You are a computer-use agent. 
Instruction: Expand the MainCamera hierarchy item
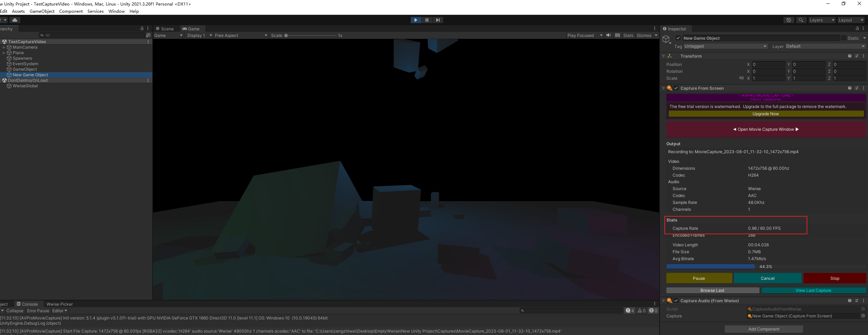[x=4, y=47]
